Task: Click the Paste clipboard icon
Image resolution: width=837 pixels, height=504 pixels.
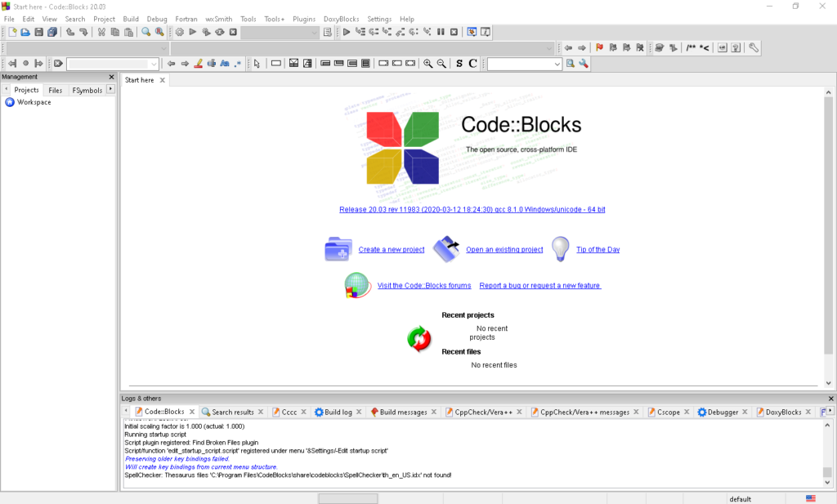Action: [x=128, y=32]
